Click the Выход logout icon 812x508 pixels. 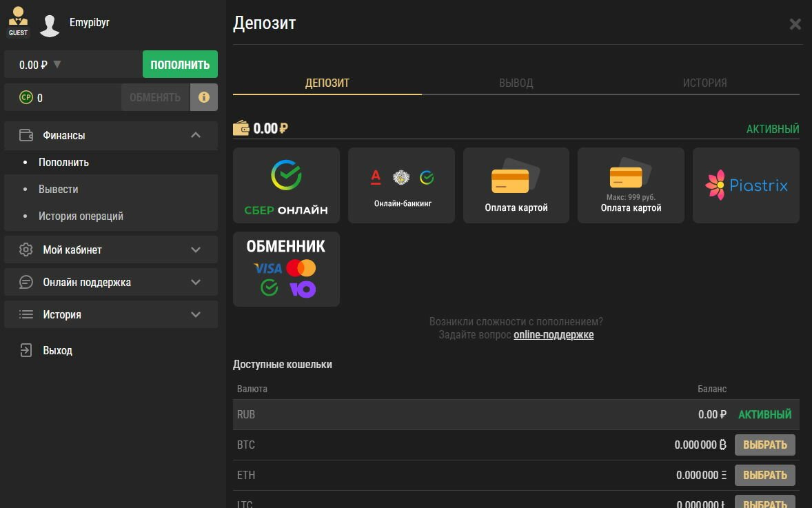26,350
